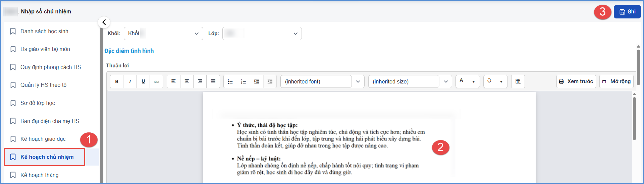Insert ordered numbered list
This screenshot has width=644, height=184.
[x=243, y=81]
